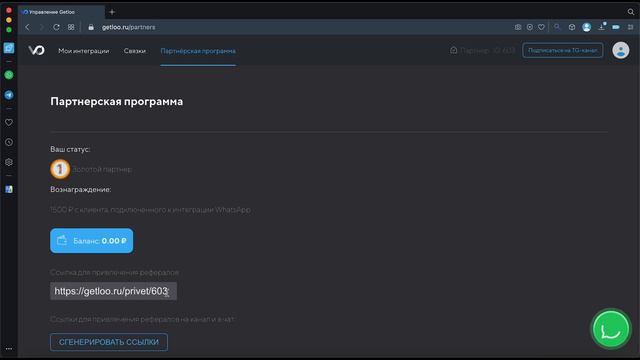
Task: Reload the getloo.ru page
Action: pos(56,27)
